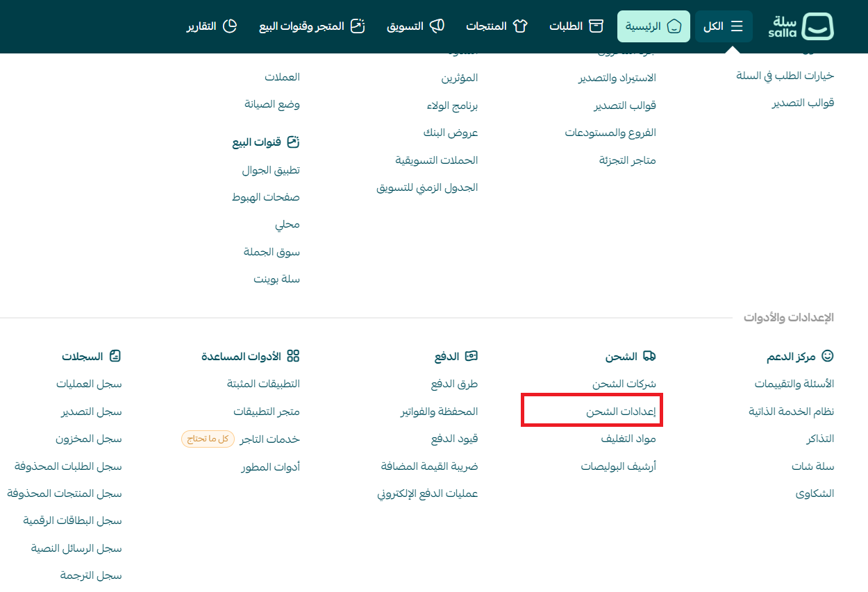The width and height of the screenshot is (868, 592).
Task: Click the Salla logo in the top bar
Action: tap(802, 26)
